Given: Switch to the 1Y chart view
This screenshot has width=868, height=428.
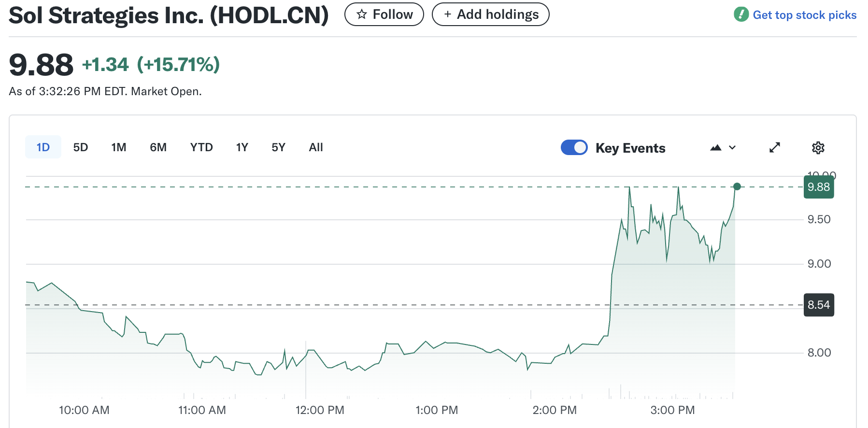Looking at the screenshot, I should click(x=242, y=147).
